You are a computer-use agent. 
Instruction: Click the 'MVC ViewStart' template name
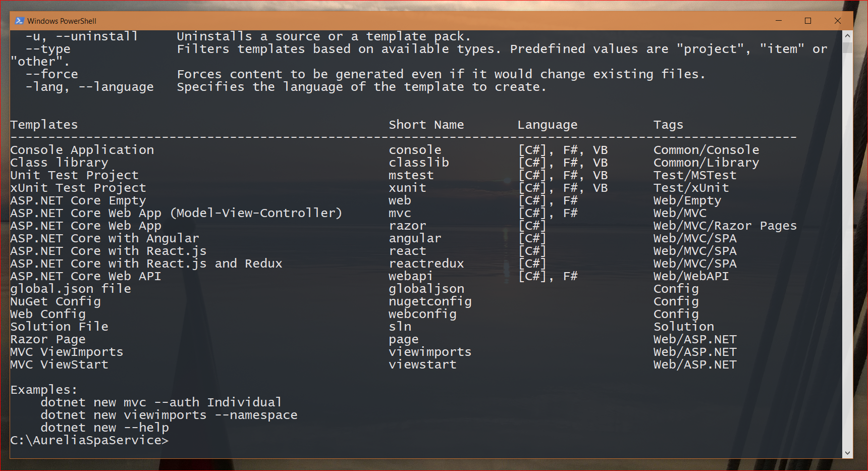pyautogui.click(x=59, y=364)
